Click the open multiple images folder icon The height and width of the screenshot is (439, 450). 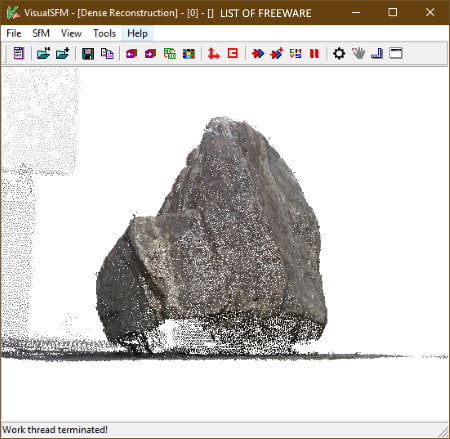[43, 53]
